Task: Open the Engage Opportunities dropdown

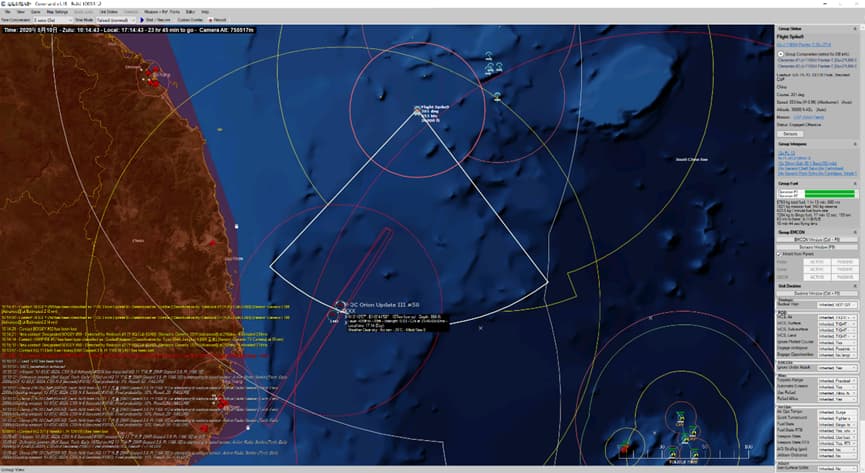Action: click(x=837, y=355)
